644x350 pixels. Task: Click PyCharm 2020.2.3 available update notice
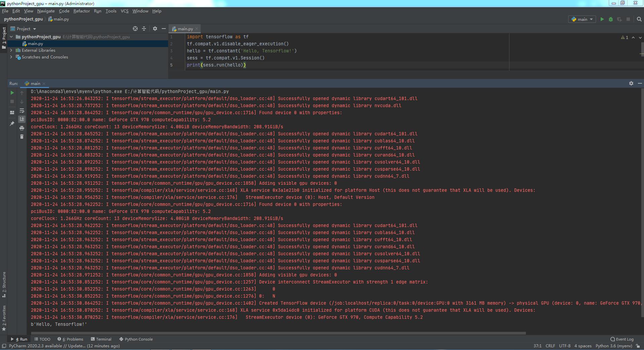click(x=64, y=346)
